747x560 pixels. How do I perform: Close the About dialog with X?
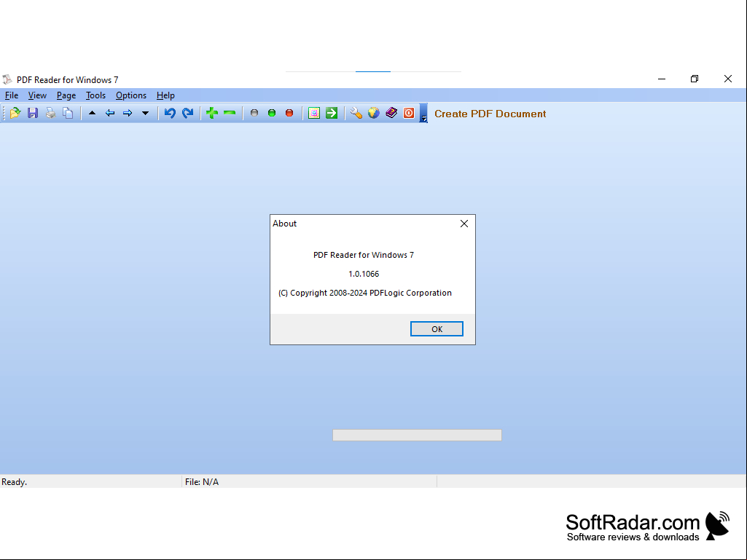pos(464,224)
